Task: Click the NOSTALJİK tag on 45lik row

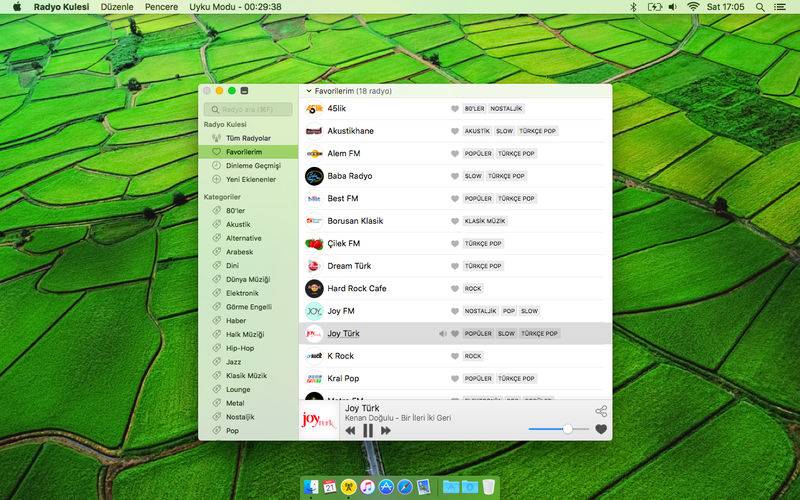Action: pyautogui.click(x=506, y=109)
